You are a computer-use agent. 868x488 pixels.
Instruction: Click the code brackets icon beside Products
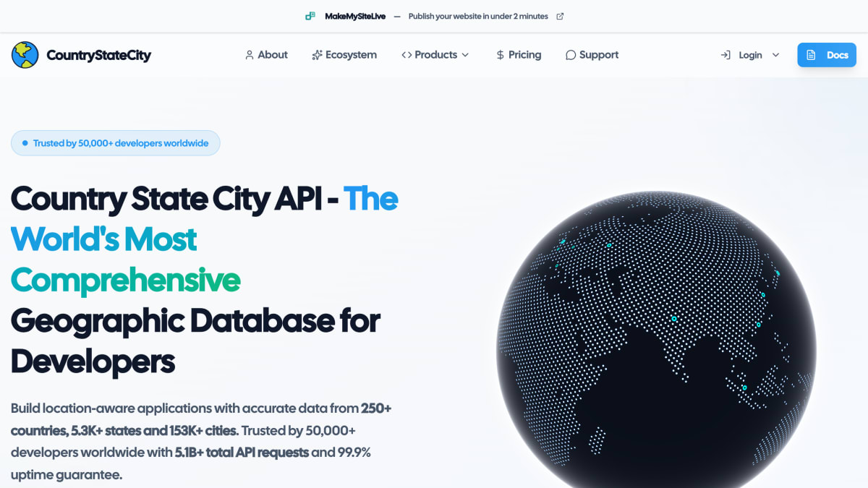407,55
